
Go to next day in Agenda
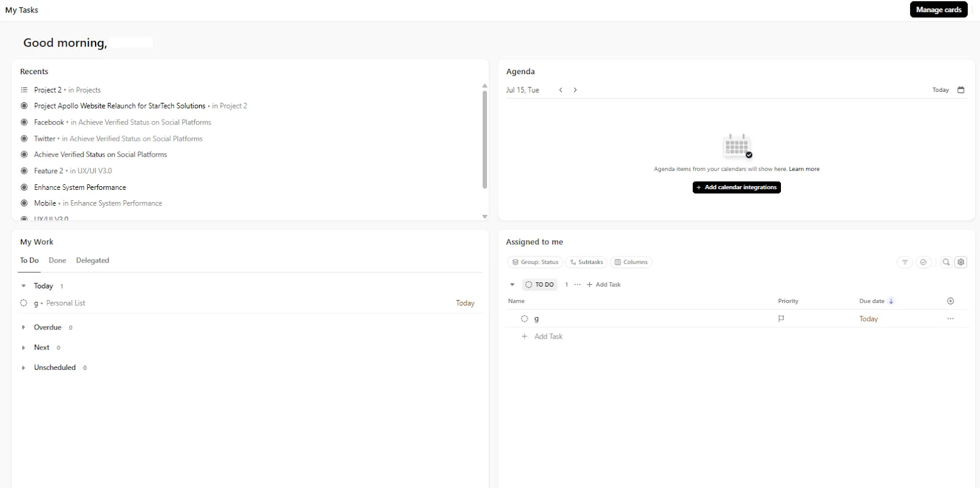575,90
